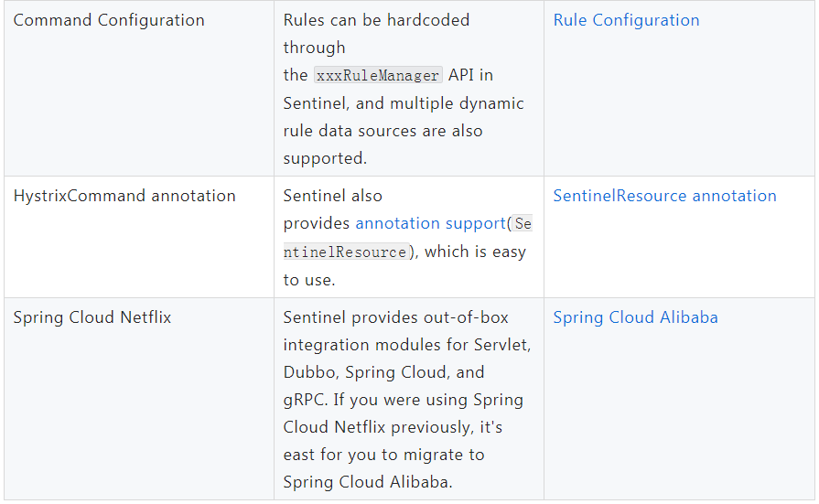Click the word Dubbo in the description
This screenshot has height=504, width=819.
click(x=310, y=372)
